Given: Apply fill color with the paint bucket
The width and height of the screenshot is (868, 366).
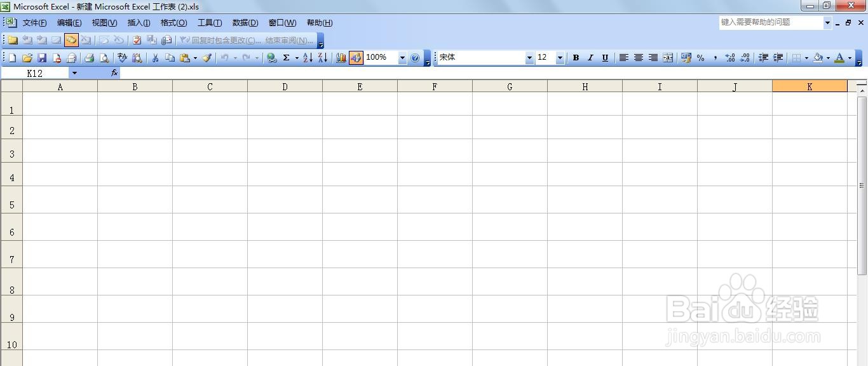Looking at the screenshot, I should click(818, 58).
